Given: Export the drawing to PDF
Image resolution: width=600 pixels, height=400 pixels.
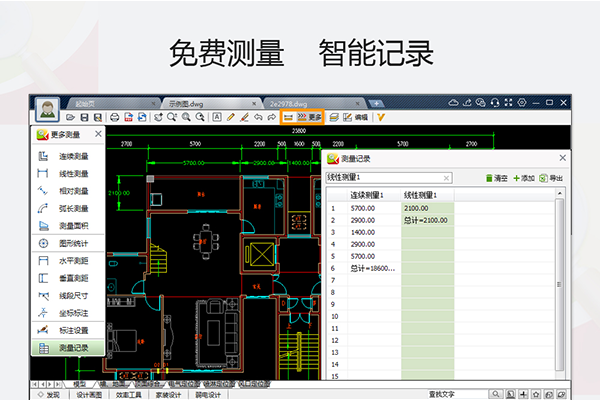Looking at the screenshot, I should tap(129, 117).
